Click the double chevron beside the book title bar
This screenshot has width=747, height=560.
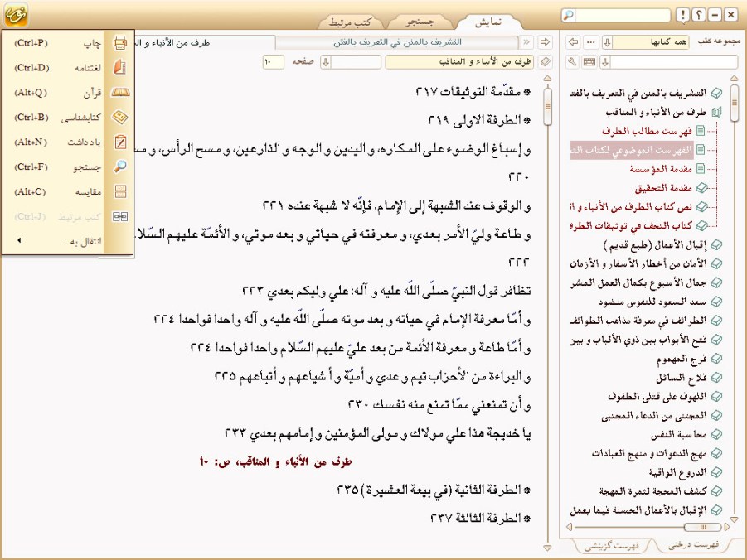coord(526,42)
